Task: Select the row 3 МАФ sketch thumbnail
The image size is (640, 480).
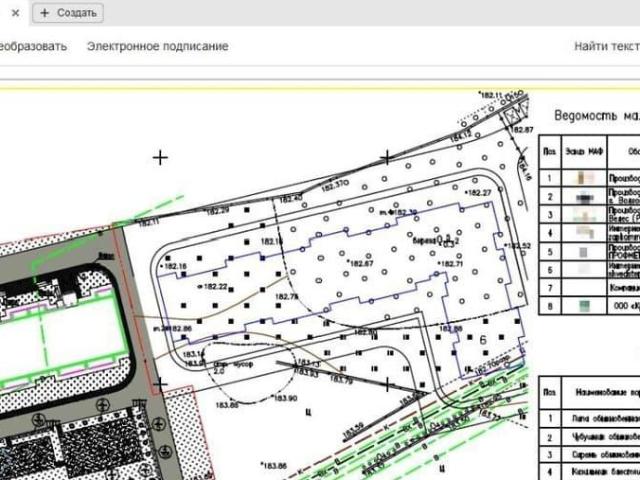Action: 584,215
